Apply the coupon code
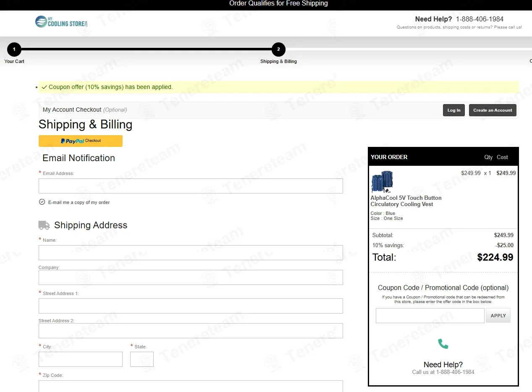The width and height of the screenshot is (532, 392). click(x=498, y=316)
